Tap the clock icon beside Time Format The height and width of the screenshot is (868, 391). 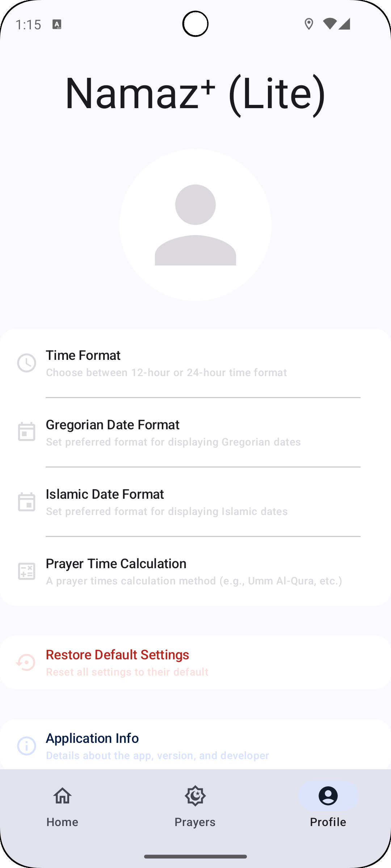tap(26, 363)
